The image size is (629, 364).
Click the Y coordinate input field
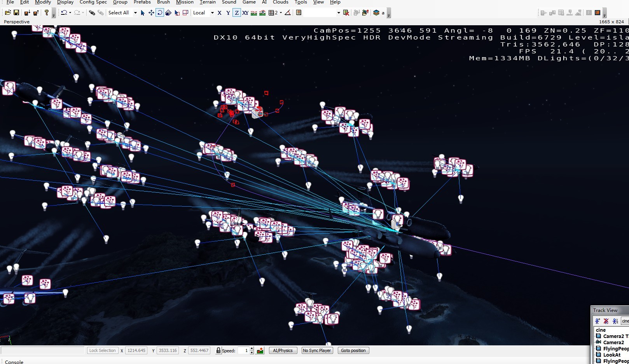(168, 350)
